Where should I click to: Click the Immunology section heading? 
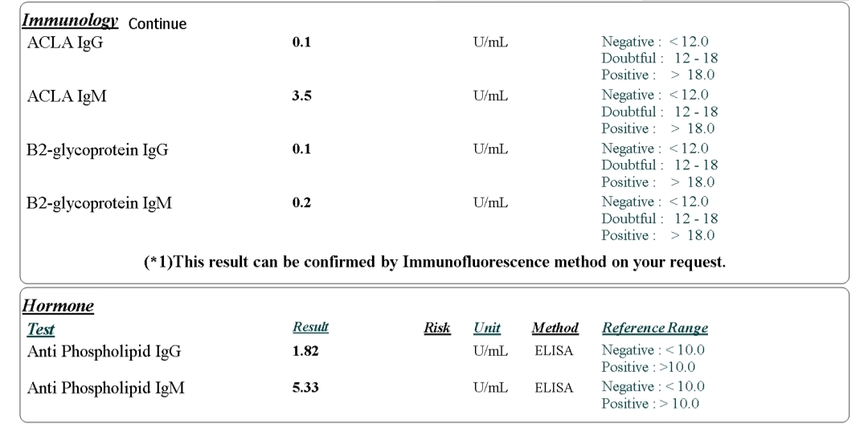point(70,21)
